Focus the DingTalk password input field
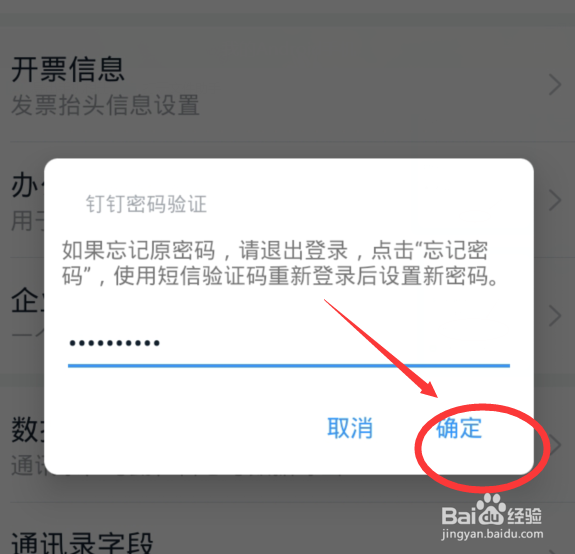Screen dimensions: 575x554 pos(289,345)
